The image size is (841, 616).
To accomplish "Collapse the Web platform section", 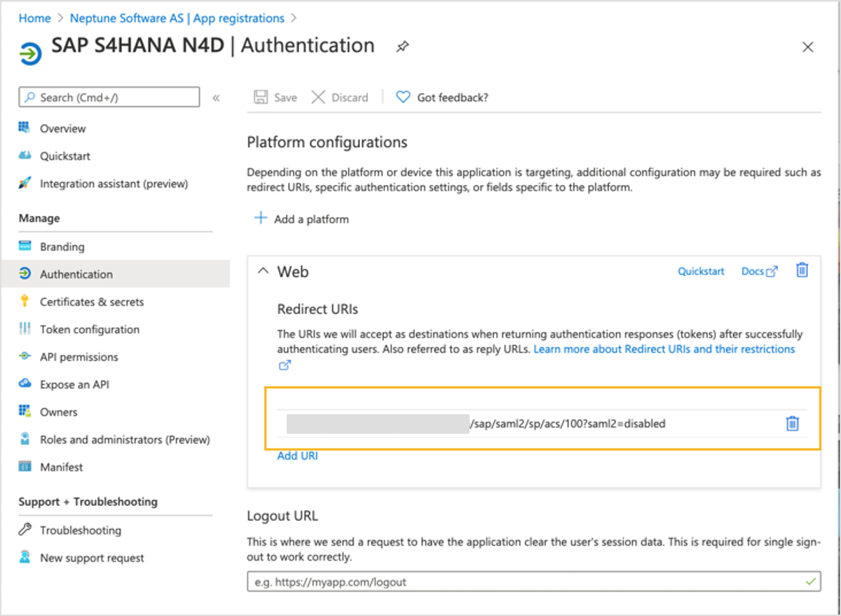I will (264, 271).
